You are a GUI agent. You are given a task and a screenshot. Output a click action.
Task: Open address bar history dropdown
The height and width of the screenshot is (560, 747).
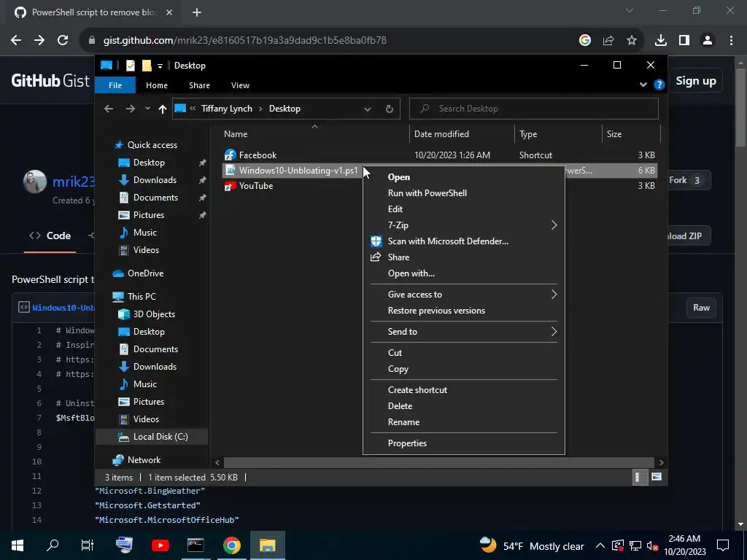tap(368, 109)
